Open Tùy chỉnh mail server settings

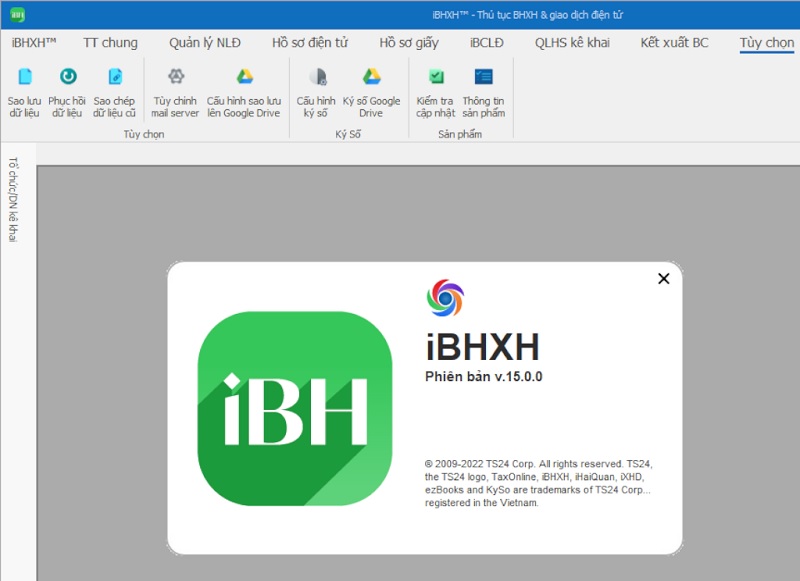click(x=176, y=93)
